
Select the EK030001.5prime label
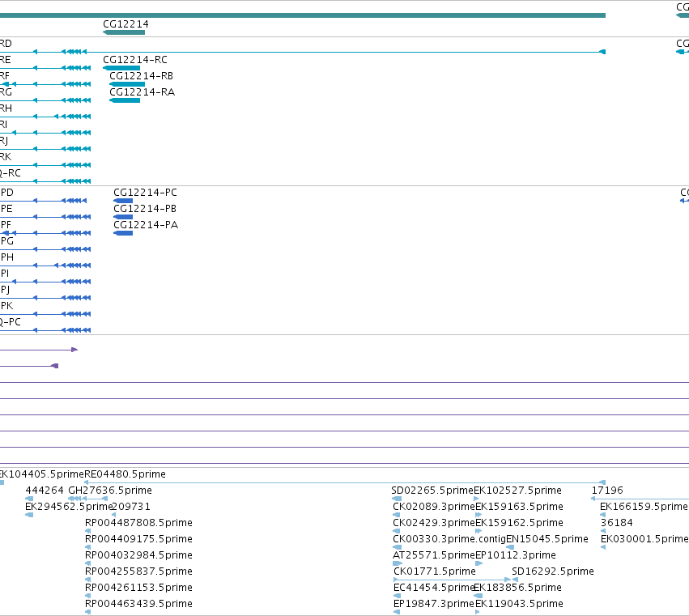(x=644, y=539)
